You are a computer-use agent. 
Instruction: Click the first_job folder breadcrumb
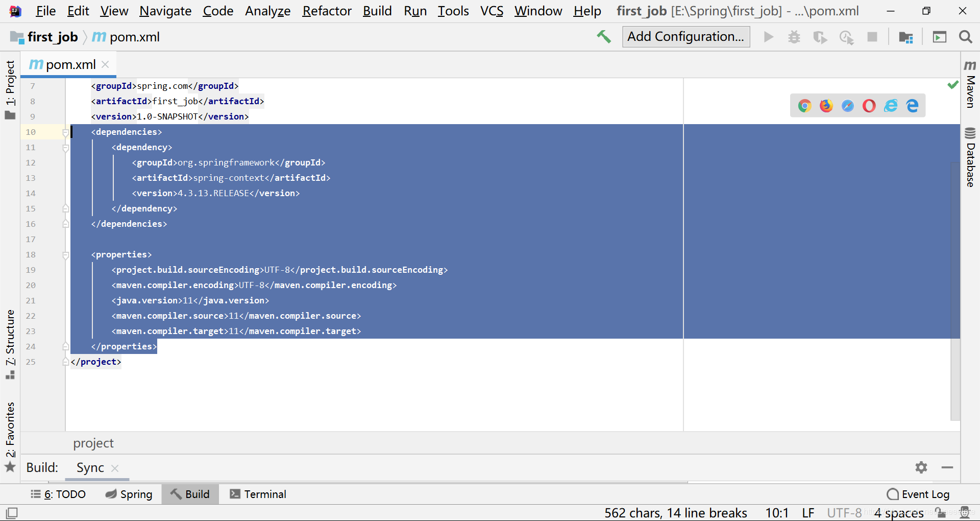(44, 37)
